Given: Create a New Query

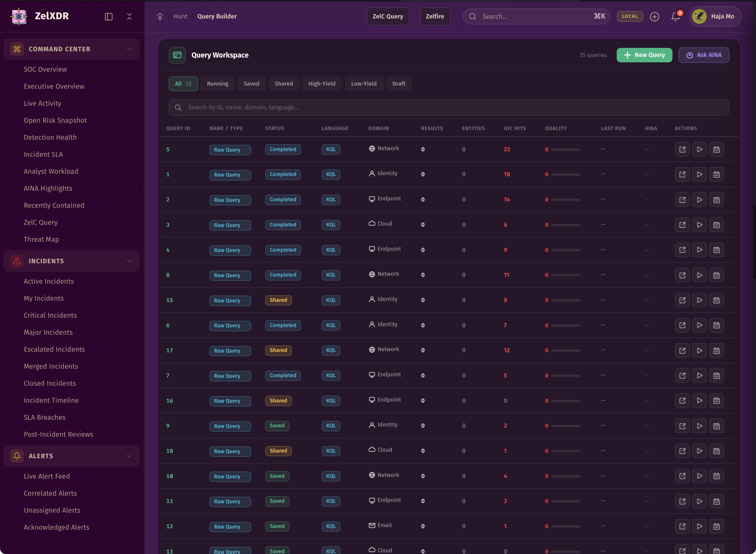Looking at the screenshot, I should pos(644,55).
